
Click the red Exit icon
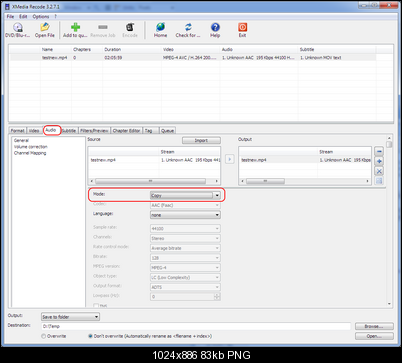pos(242,27)
